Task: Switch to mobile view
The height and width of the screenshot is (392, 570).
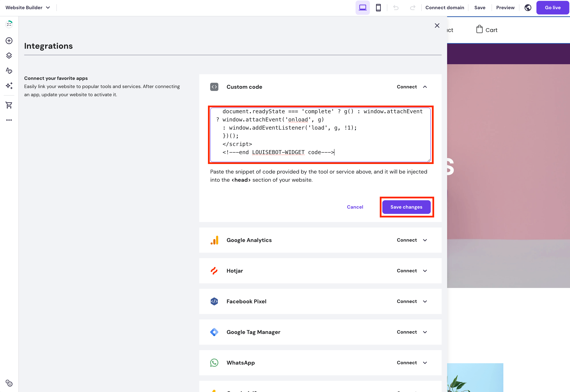Action: point(378,8)
